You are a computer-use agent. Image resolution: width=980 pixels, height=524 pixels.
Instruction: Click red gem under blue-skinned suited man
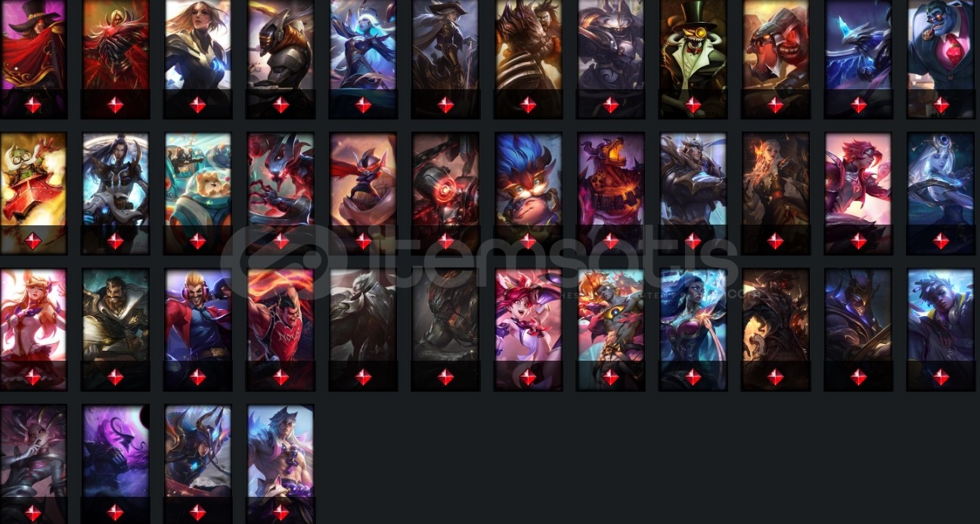pyautogui.click(x=941, y=105)
